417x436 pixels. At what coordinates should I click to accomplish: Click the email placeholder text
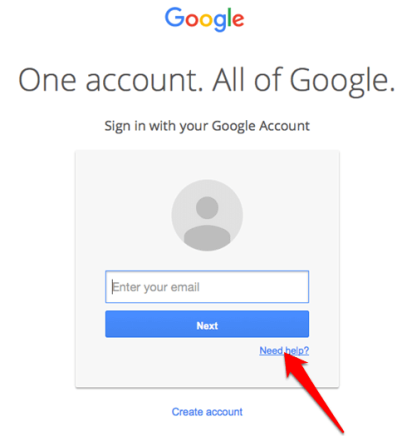pos(156,287)
